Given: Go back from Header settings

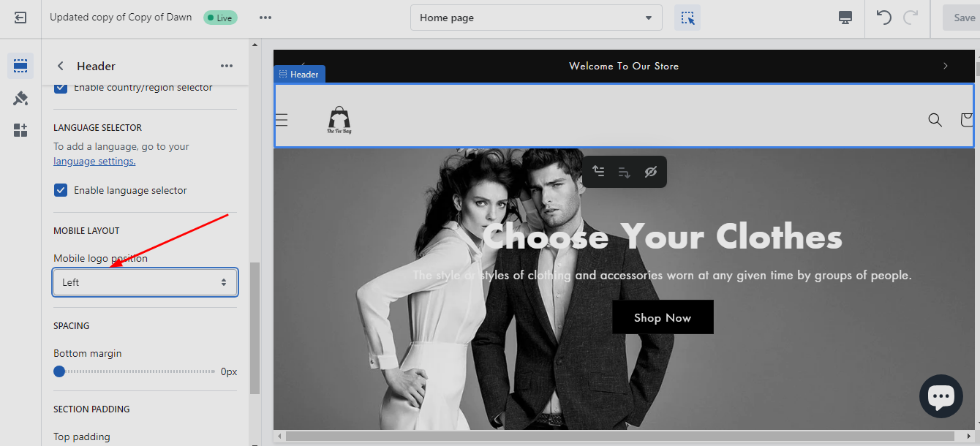Looking at the screenshot, I should [61, 66].
